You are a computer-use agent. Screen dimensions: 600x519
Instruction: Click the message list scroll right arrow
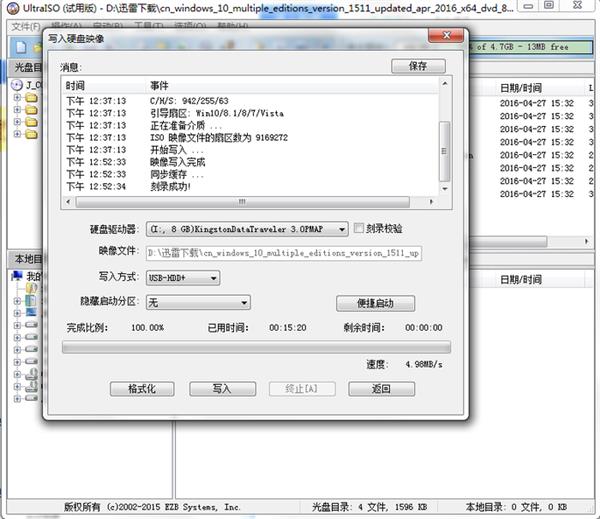coord(431,202)
